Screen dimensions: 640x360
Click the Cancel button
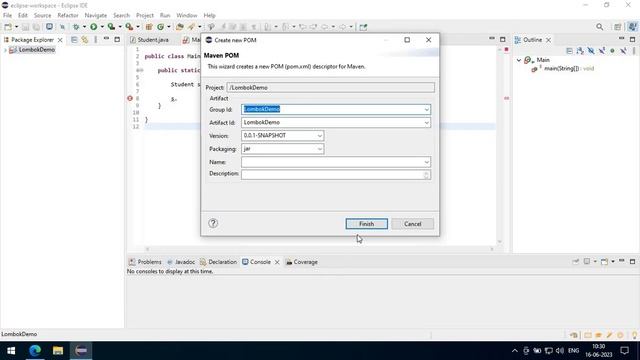tap(413, 224)
